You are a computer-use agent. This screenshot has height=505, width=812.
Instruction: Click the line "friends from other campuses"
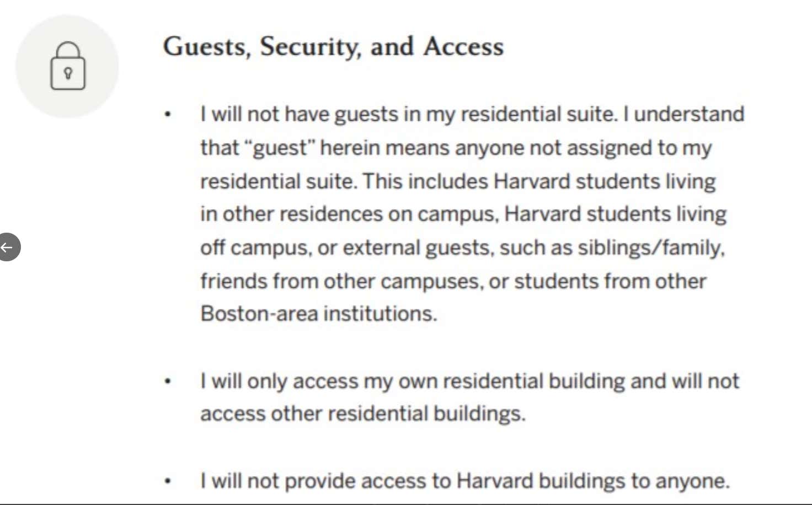[x=453, y=281]
